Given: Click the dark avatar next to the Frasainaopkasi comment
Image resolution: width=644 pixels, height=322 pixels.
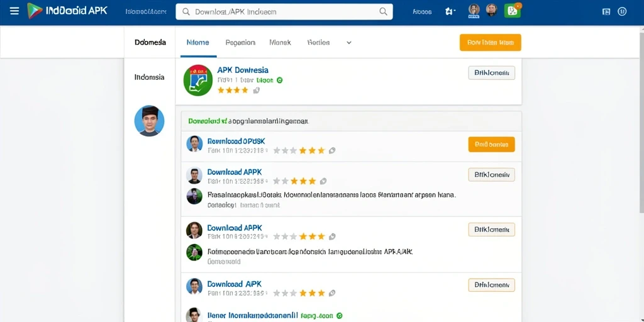Looking at the screenshot, I should (x=194, y=196).
